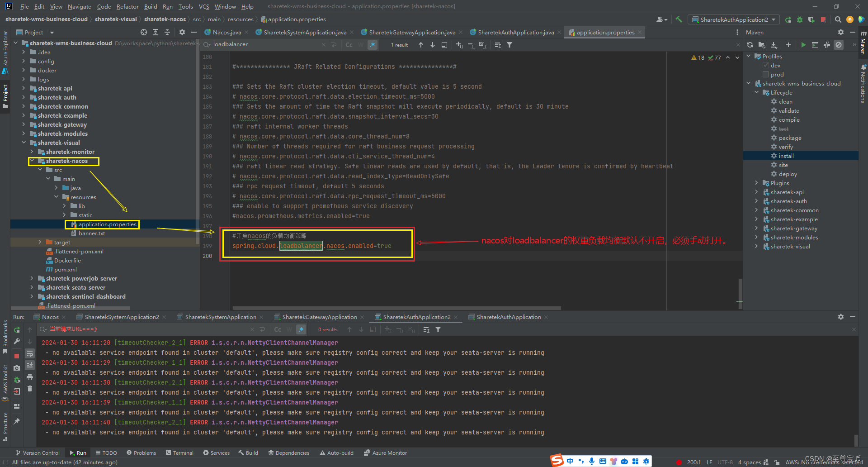Toggle scroll to end in Run console
Viewport: 868px width, 467px height.
click(x=30, y=365)
